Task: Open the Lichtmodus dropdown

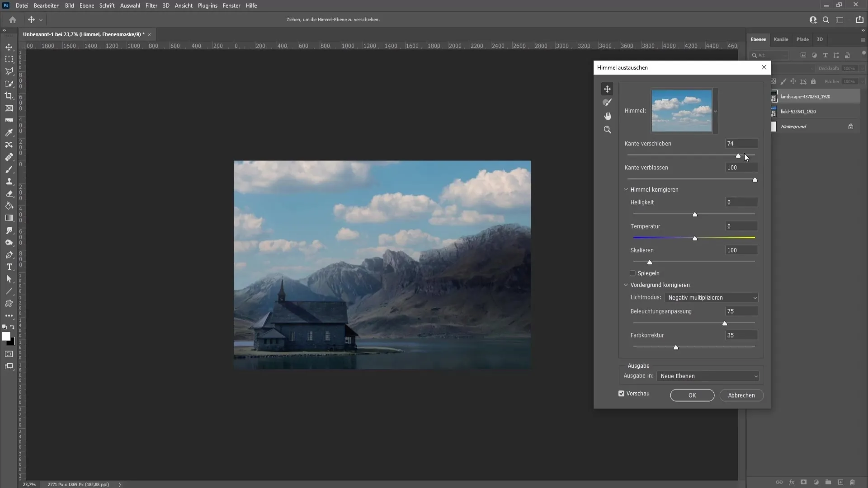Action: pos(711,298)
